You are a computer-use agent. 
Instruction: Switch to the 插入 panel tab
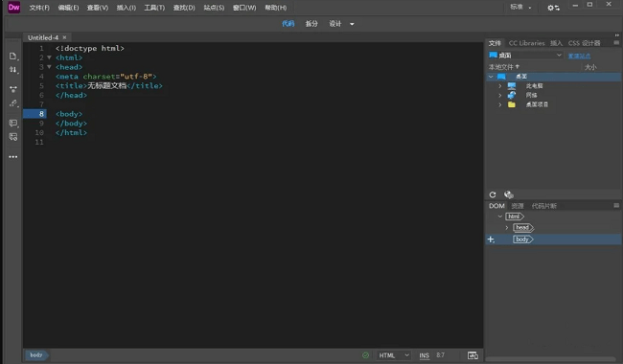[556, 43]
